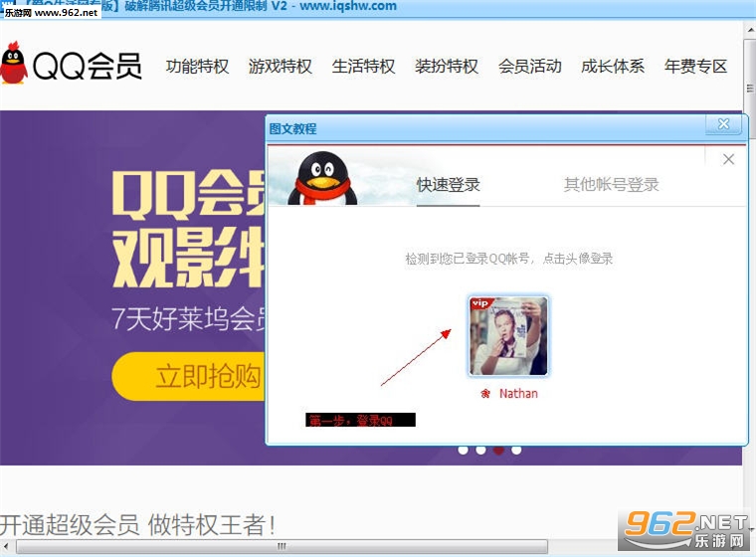Select the second banner carousel dot
This screenshot has height=557, width=756.
(480, 450)
